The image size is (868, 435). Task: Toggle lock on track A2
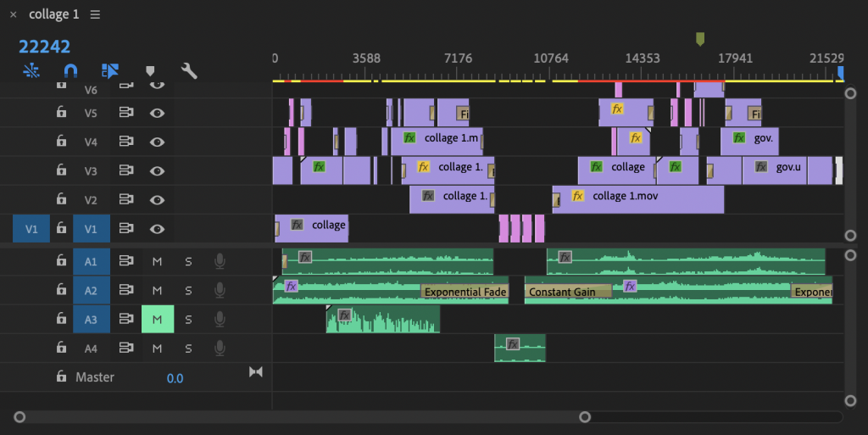(61, 289)
